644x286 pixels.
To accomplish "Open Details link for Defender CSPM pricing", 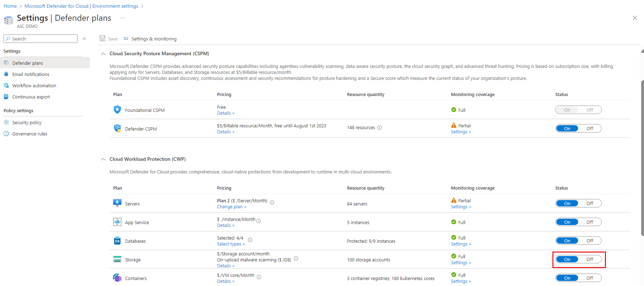I will click(x=226, y=132).
